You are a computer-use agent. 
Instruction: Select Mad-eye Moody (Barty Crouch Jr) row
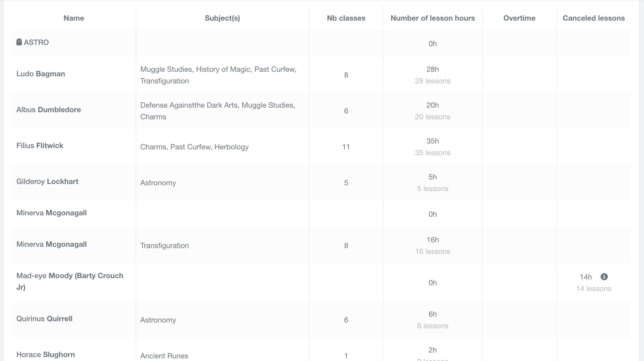(70, 281)
